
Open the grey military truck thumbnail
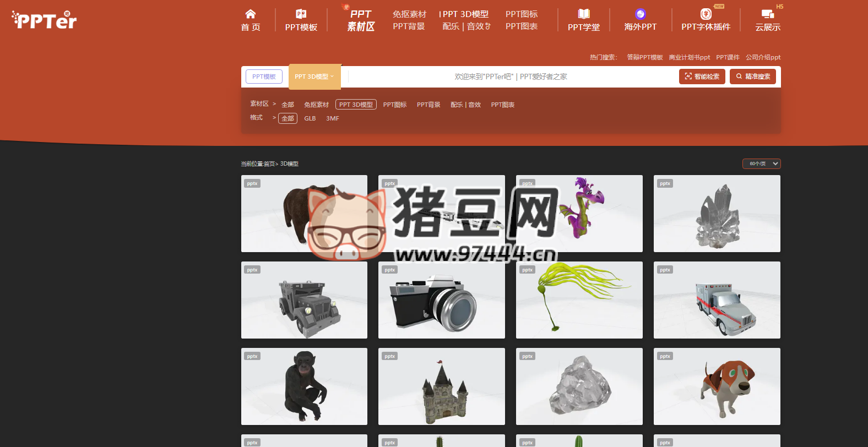304,300
